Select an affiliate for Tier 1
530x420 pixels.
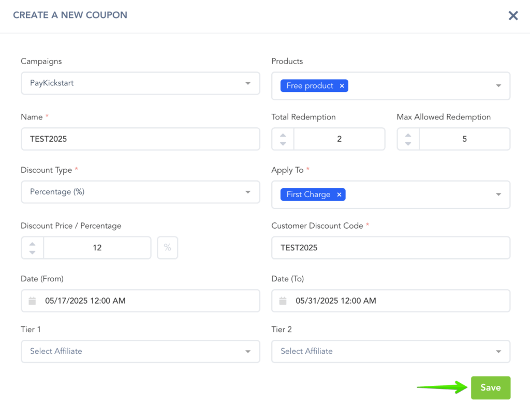140,351
